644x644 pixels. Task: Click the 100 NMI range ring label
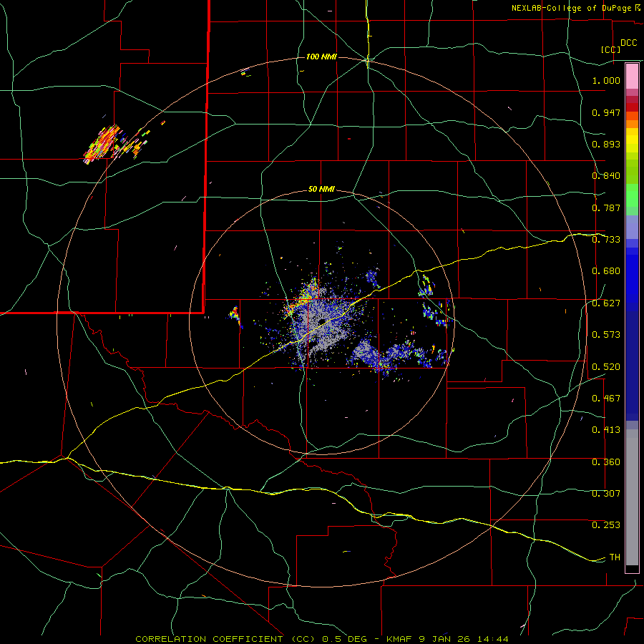(x=321, y=57)
